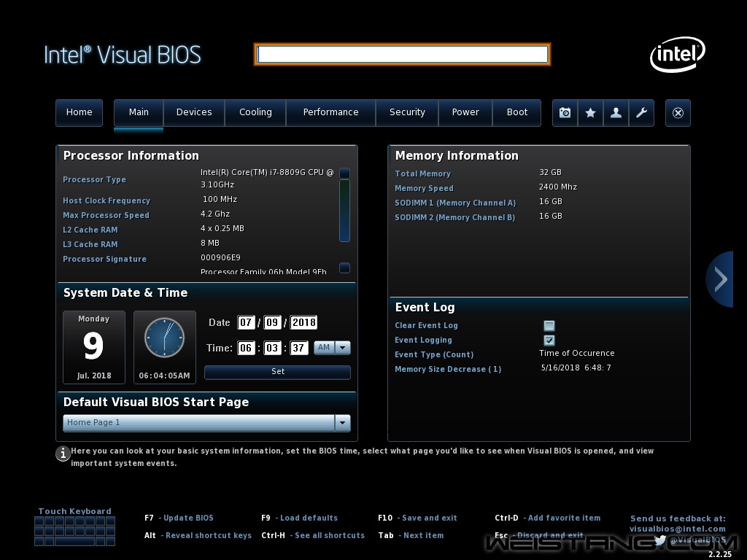Image resolution: width=747 pixels, height=560 pixels.
Task: Select the Main tab
Action: coord(139,112)
